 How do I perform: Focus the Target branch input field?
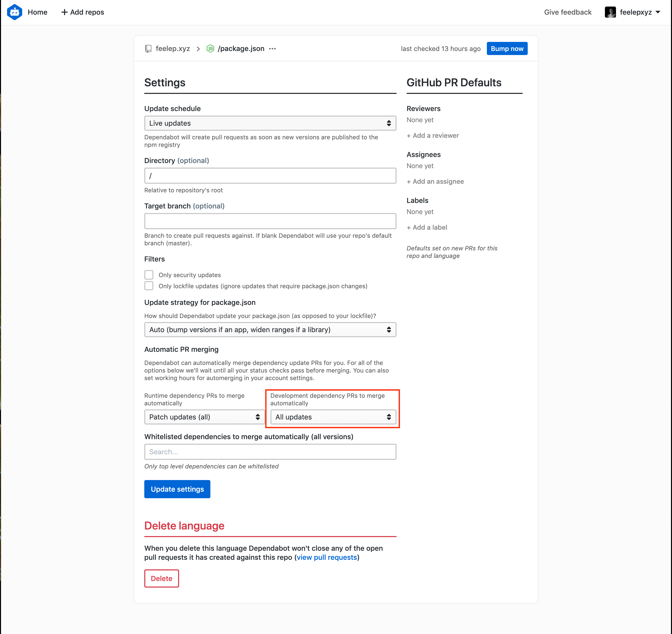point(270,222)
